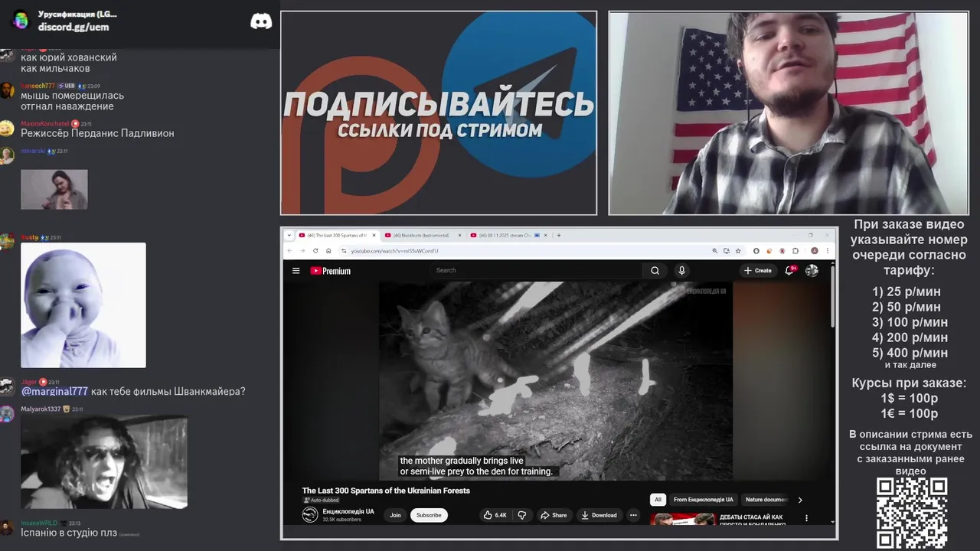This screenshot has height=551, width=980.
Task: Open the baby laughing image in chat
Action: (x=83, y=305)
